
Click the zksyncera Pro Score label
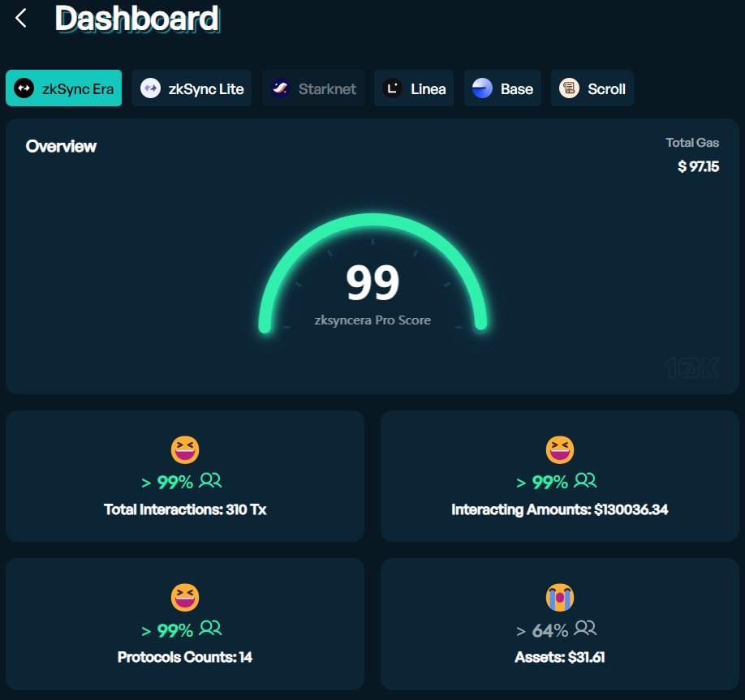coord(372,320)
